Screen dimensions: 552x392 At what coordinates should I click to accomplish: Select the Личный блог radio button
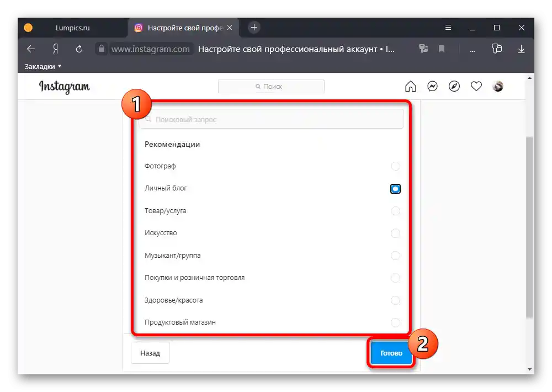[395, 189]
